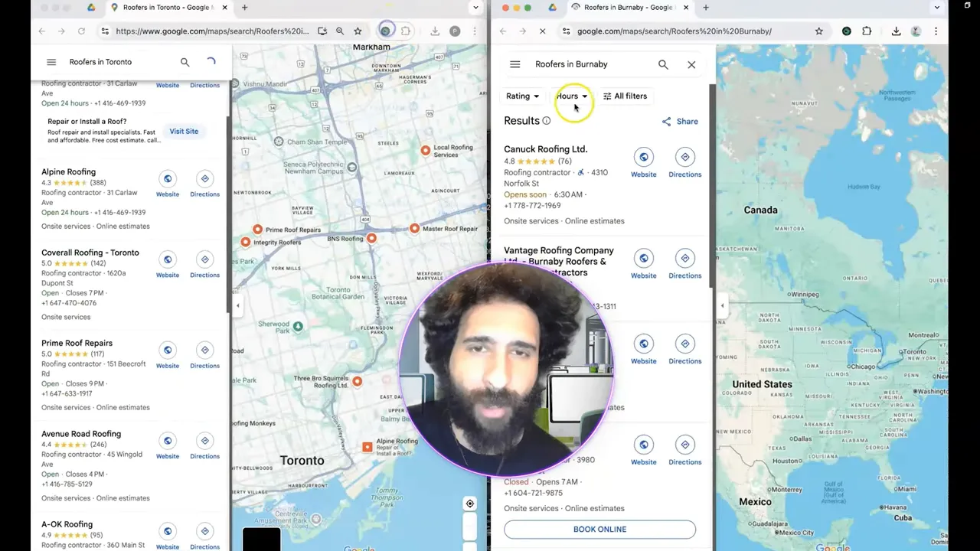The height and width of the screenshot is (551, 980).
Task: Get Directions to Avenue Road Roofing
Action: tap(204, 441)
